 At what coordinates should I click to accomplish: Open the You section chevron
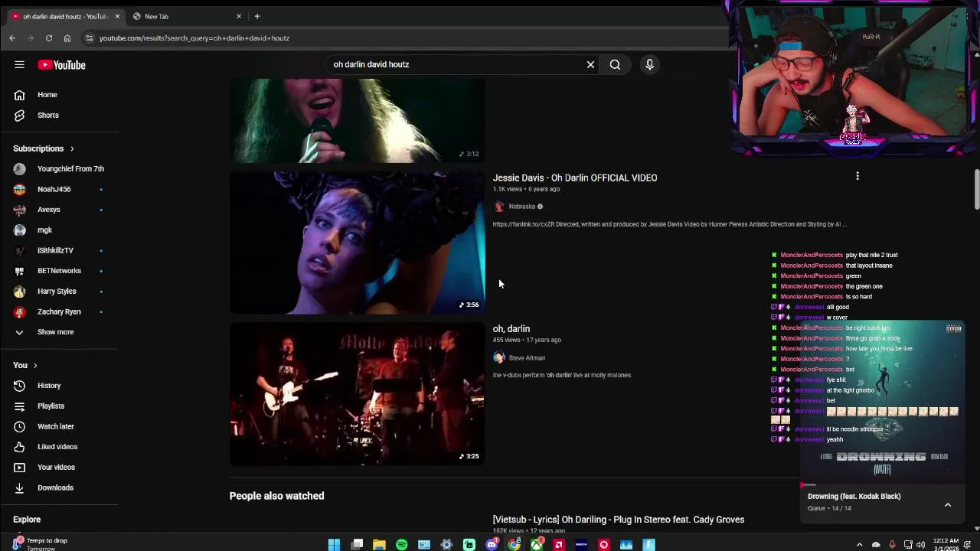[x=35, y=366]
